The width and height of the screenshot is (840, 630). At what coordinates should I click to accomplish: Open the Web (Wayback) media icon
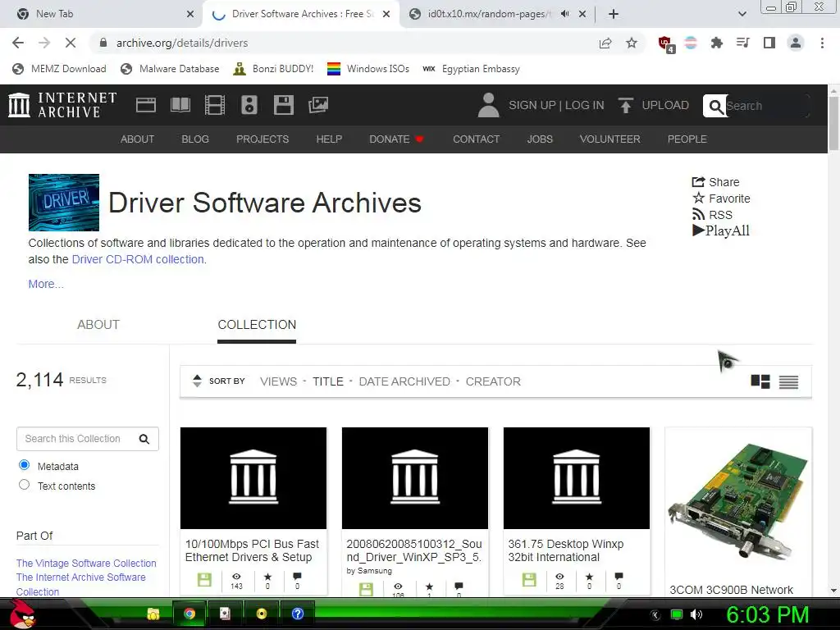146,105
